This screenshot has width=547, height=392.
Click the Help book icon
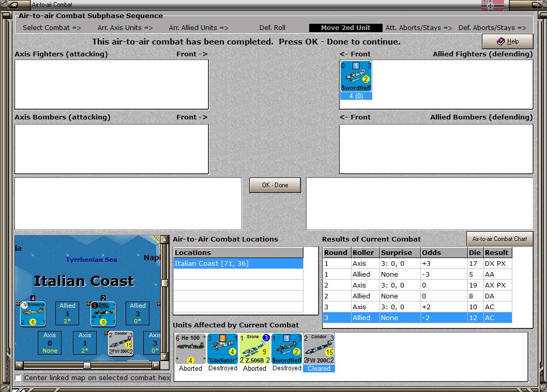click(500, 41)
